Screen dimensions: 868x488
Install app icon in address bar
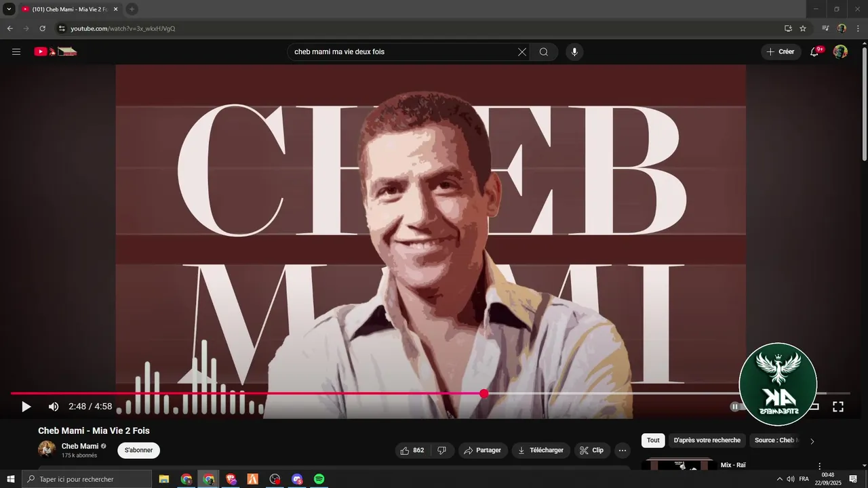click(x=788, y=28)
